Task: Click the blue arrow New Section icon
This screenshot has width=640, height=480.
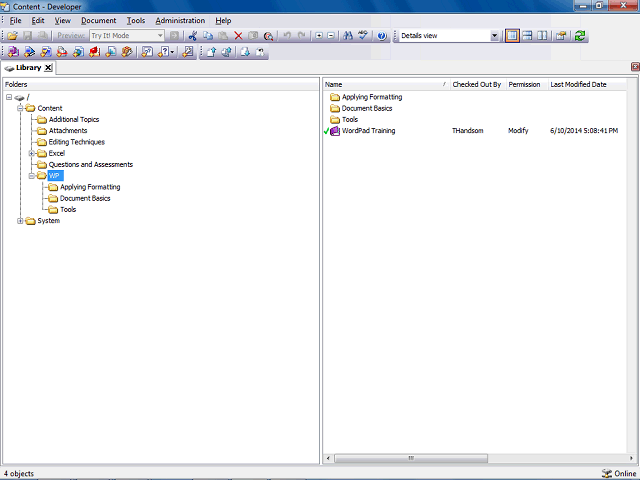Action: (29, 52)
